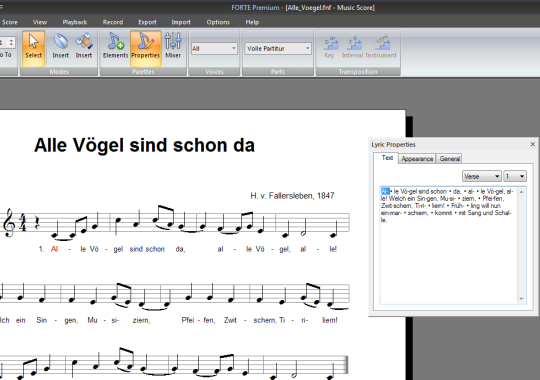Toggle the Properties palette

coord(145,48)
